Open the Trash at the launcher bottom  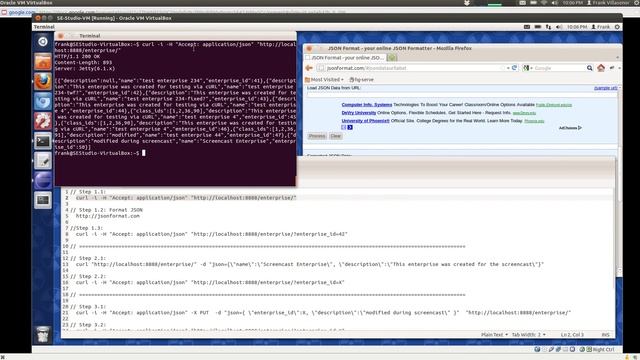pos(43,334)
